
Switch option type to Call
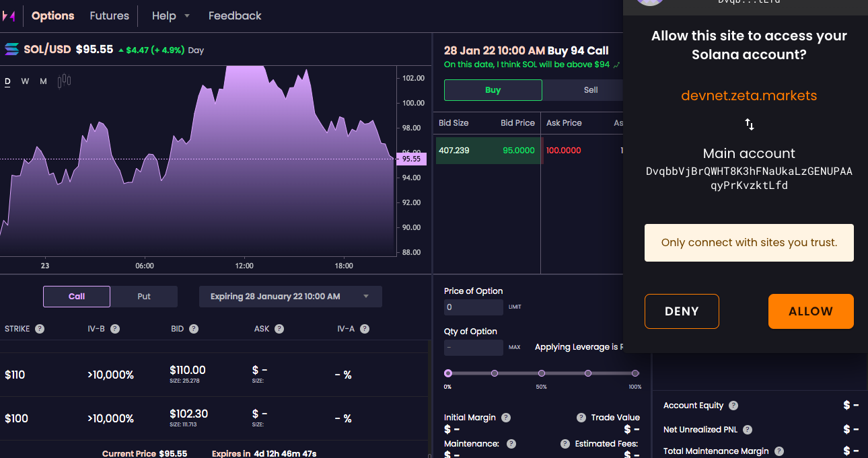[77, 297]
